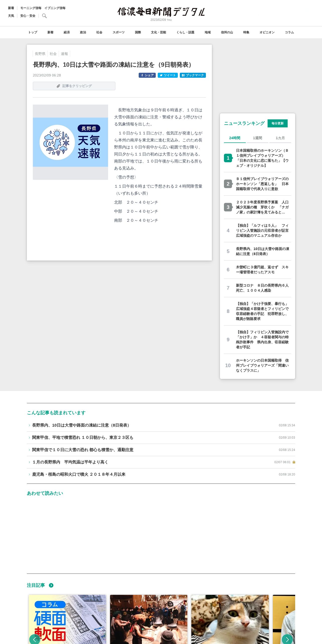Open the コラム navigation item
Screen dimensions: 322x644
(x=289, y=32)
